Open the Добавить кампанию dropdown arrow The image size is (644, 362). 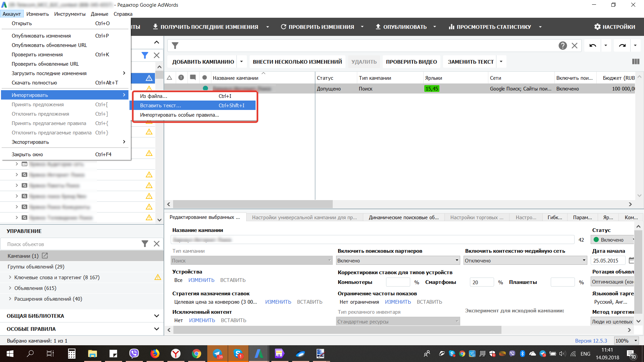(241, 62)
